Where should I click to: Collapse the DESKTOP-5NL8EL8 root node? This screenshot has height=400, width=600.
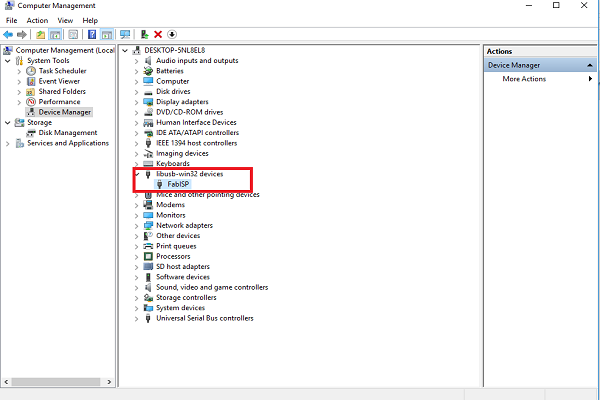tap(125, 51)
